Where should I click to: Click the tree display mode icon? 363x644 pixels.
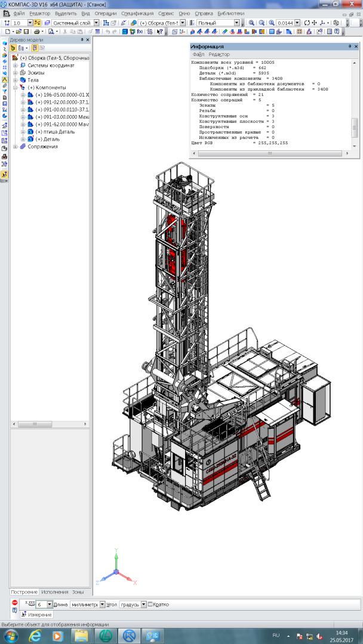click(x=14, y=48)
